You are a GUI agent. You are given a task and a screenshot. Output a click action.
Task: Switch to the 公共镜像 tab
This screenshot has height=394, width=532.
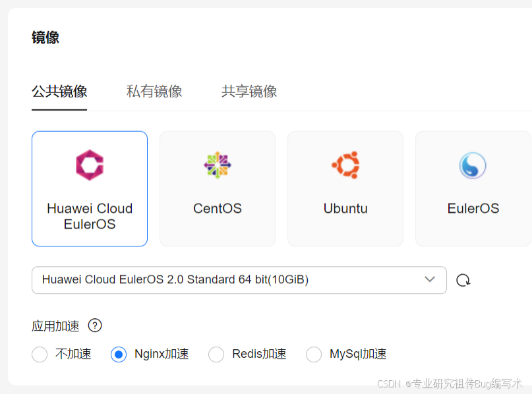pos(59,92)
